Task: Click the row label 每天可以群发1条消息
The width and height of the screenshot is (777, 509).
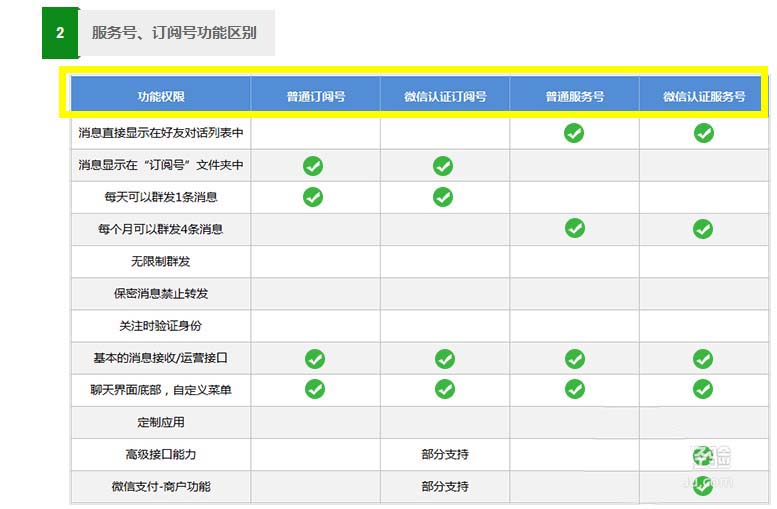Action: point(161,197)
